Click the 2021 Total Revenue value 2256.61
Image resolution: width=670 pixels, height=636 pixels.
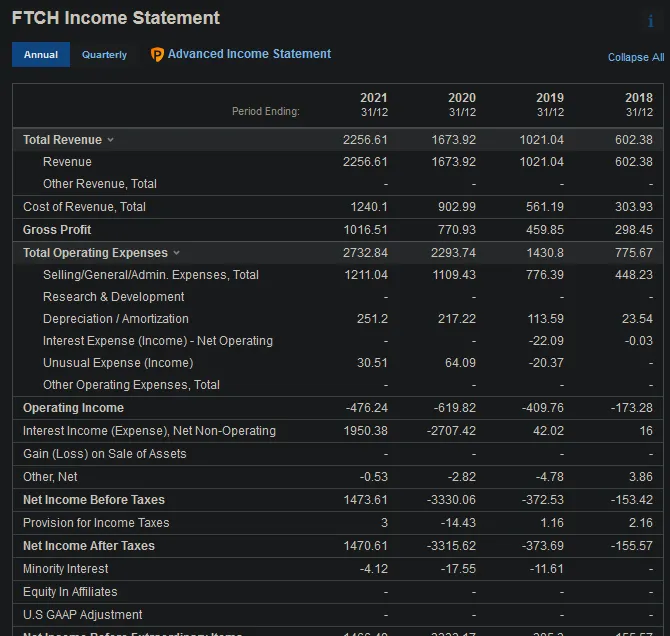click(365, 140)
